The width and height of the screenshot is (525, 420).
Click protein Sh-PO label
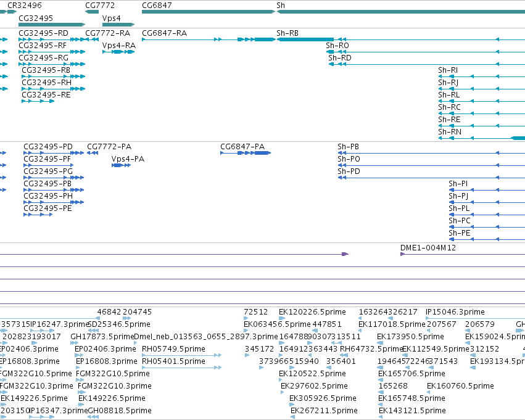[x=349, y=159]
